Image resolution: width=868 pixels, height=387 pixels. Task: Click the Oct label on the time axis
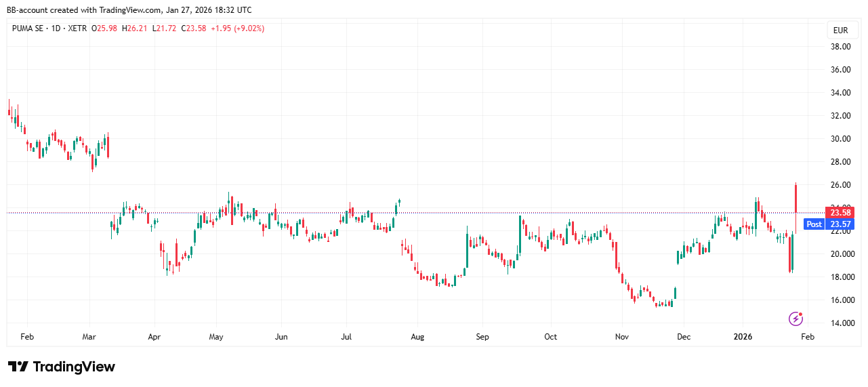[551, 336]
